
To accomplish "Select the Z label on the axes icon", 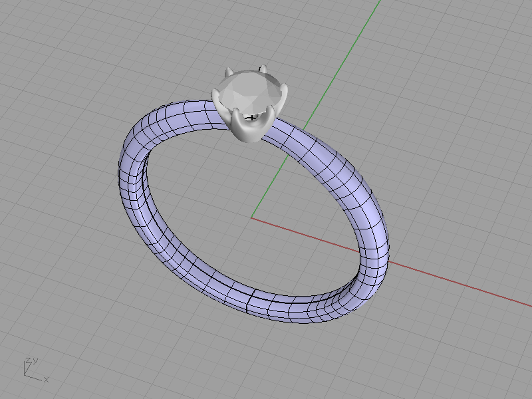I will pyautogui.click(x=27, y=360).
